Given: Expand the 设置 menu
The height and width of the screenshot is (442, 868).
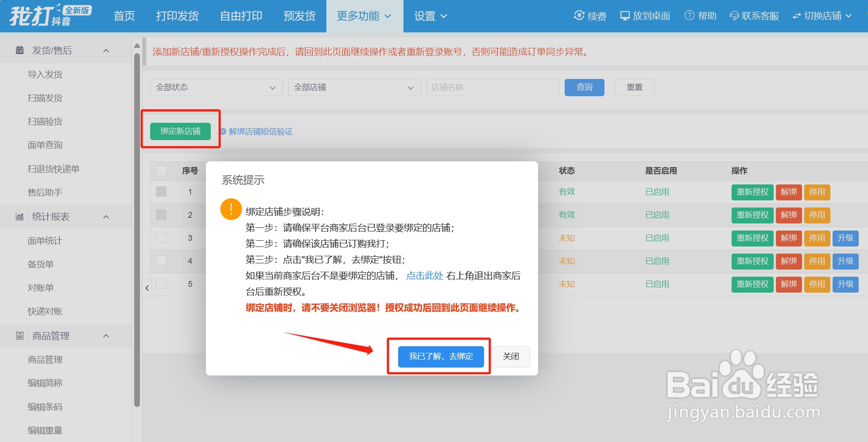Looking at the screenshot, I should pos(430,16).
